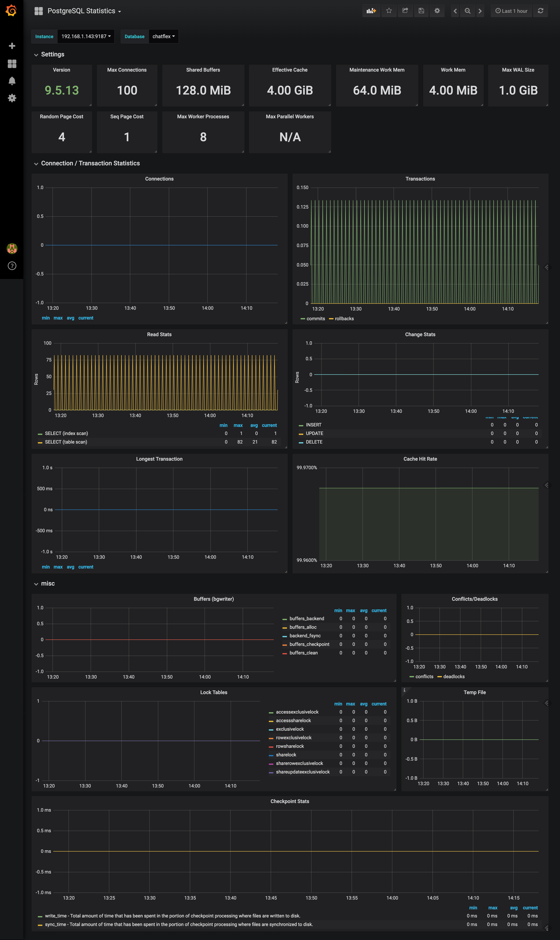Viewport: 560px width, 940px height.
Task: Open the Lock Tables panel title menu
Action: tap(213, 692)
